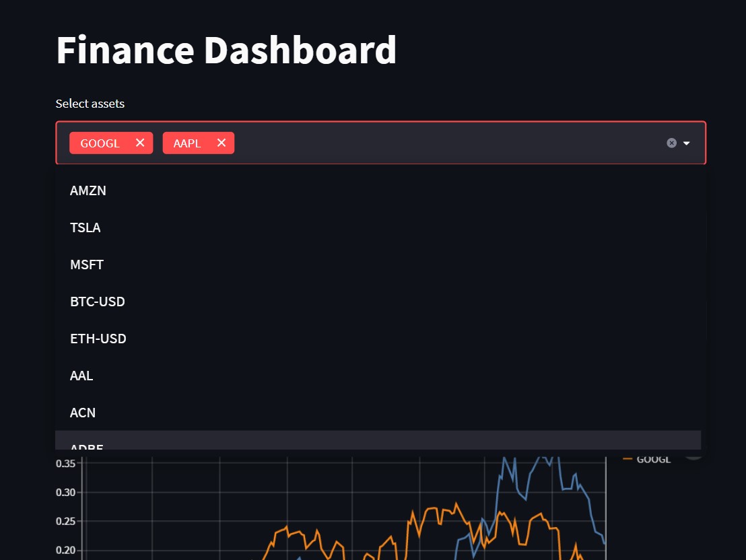
Task: Click the 0.30 y-axis label
Action: point(66,493)
